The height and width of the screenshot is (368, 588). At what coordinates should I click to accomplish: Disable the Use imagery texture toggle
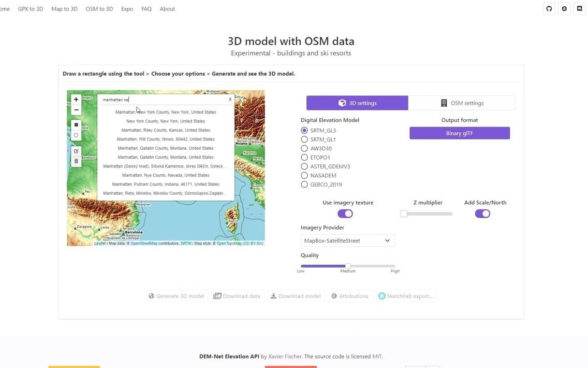(x=345, y=213)
